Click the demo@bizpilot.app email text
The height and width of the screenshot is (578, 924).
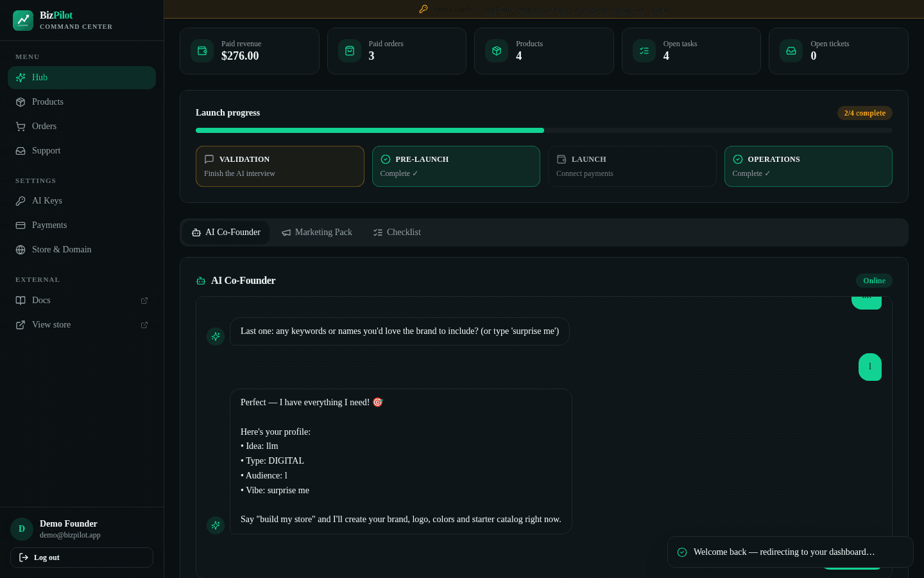pos(70,535)
